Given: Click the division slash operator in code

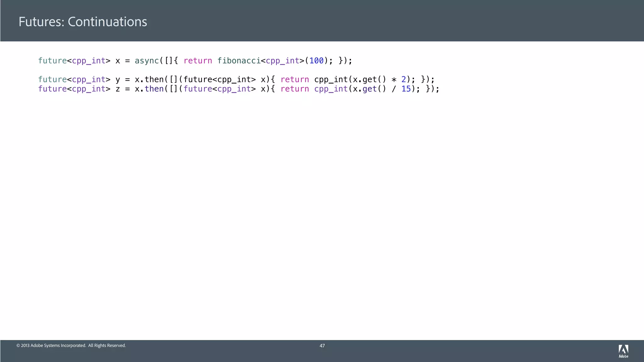Looking at the screenshot, I should tap(394, 89).
